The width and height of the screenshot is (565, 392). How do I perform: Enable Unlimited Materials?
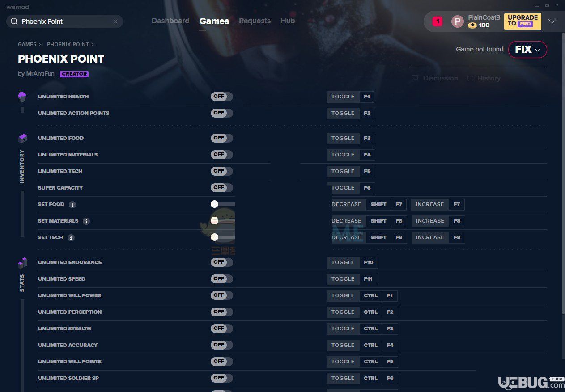[222, 155]
